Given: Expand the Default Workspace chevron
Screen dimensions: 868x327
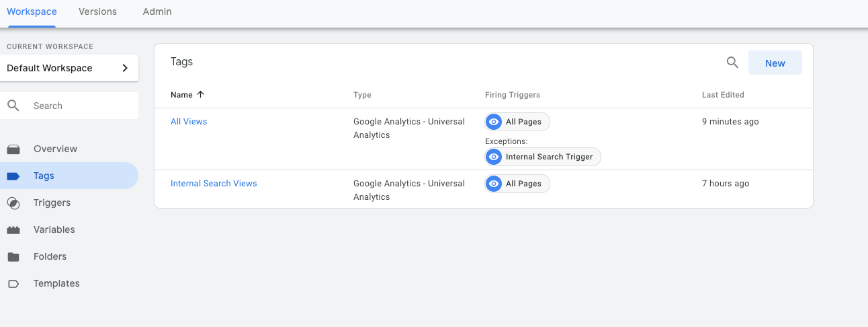Looking at the screenshot, I should (125, 68).
